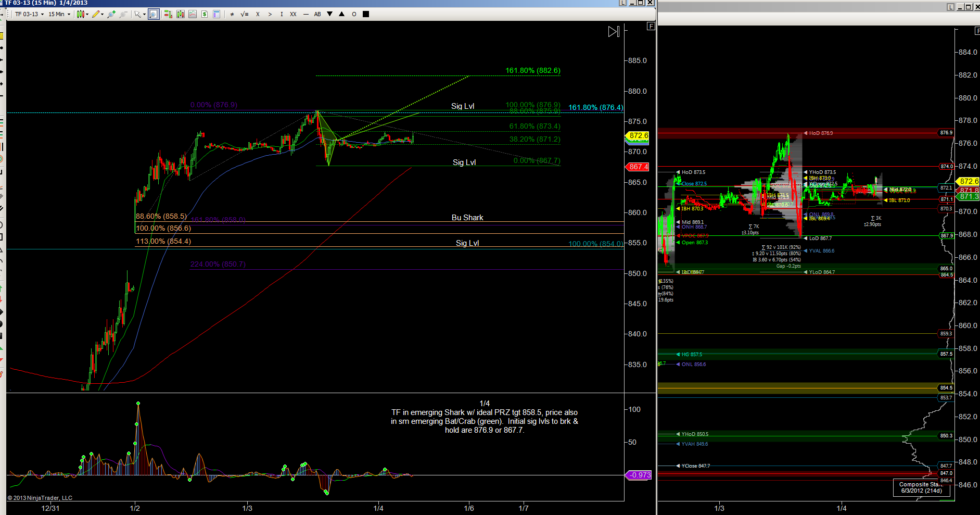980x515 pixels.
Task: Open the Chart Trader icon
Action: point(168,14)
